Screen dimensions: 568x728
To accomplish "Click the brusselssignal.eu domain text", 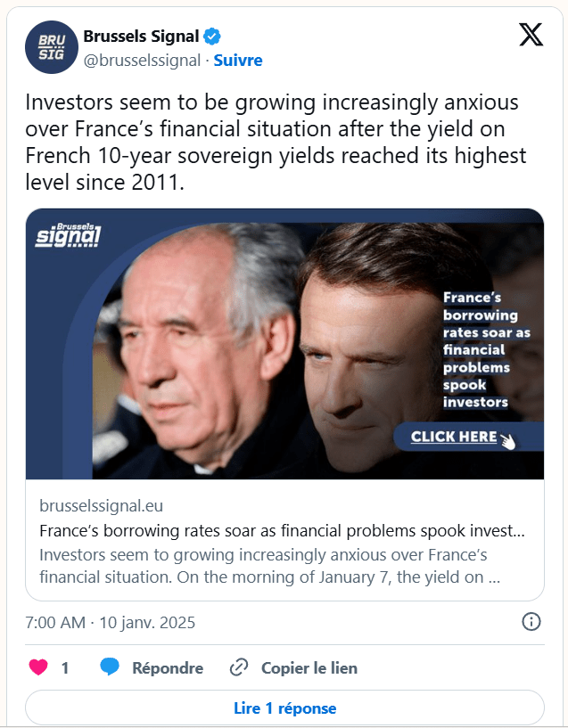I will click(x=101, y=506).
